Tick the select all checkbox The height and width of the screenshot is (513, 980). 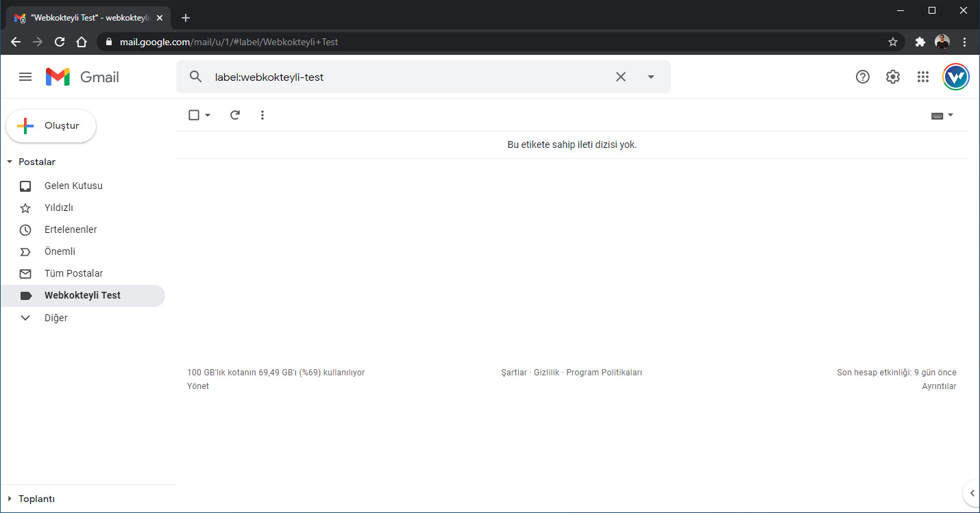pos(194,115)
